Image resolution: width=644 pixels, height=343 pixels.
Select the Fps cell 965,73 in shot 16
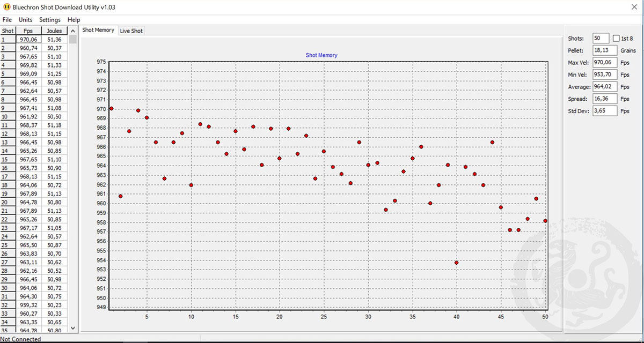[28, 168]
